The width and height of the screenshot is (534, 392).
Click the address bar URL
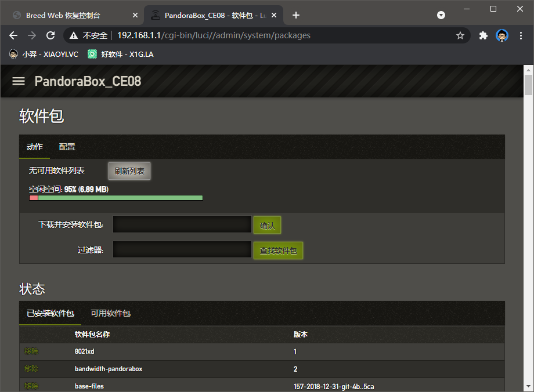pyautogui.click(x=214, y=35)
